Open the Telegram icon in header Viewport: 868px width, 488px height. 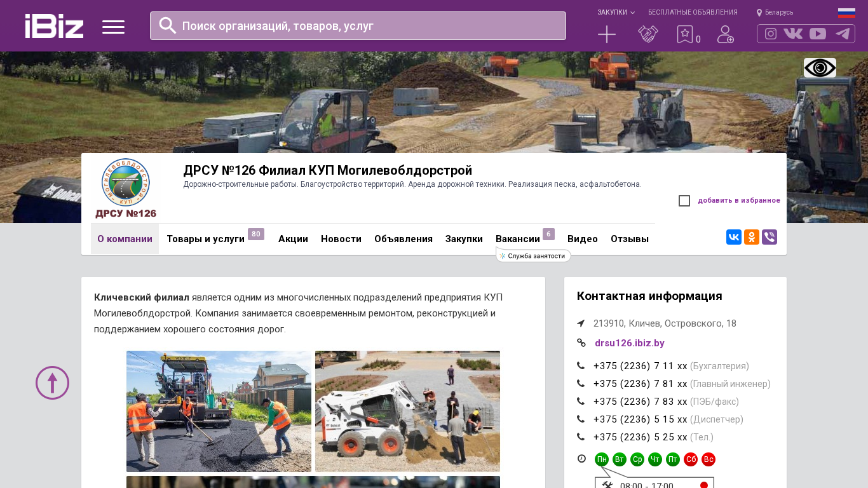coord(843,34)
